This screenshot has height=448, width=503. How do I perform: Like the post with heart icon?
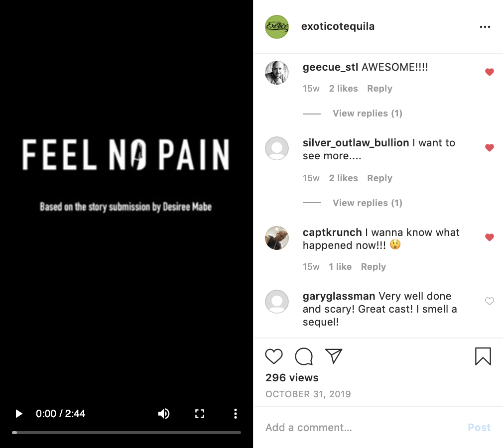(x=274, y=356)
